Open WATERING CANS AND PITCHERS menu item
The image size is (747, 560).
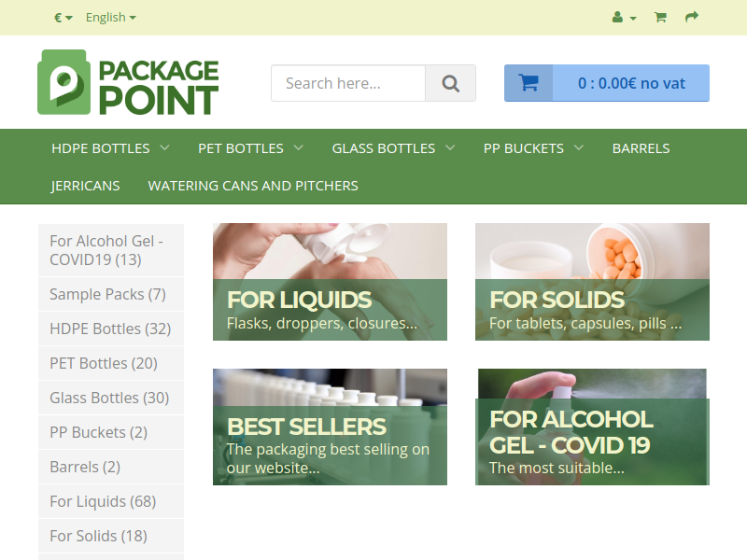coord(253,186)
